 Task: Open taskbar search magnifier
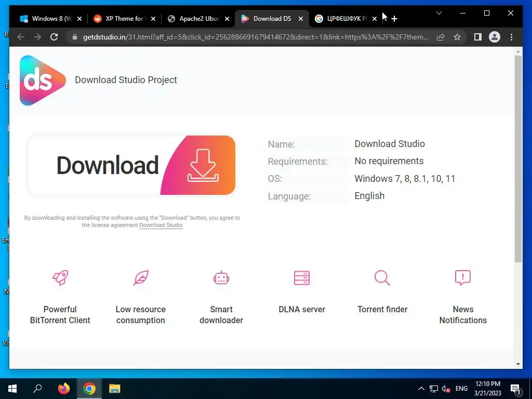click(x=37, y=389)
